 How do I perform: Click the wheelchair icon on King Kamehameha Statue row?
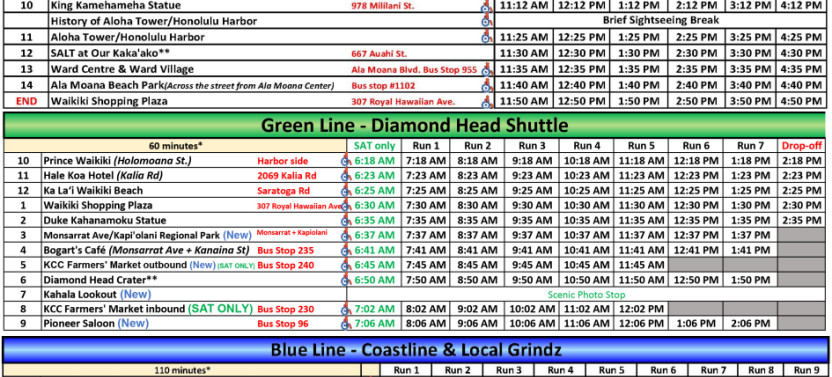point(486,6)
